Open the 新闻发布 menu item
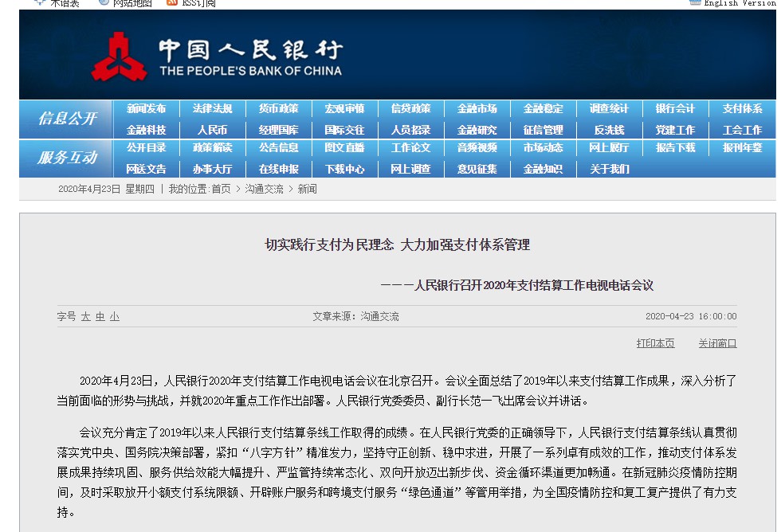 [x=146, y=108]
